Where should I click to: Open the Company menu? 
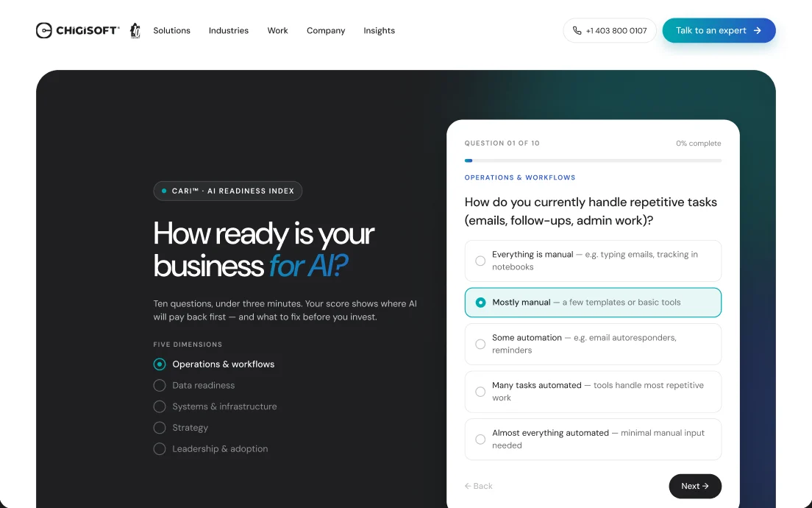326,31
